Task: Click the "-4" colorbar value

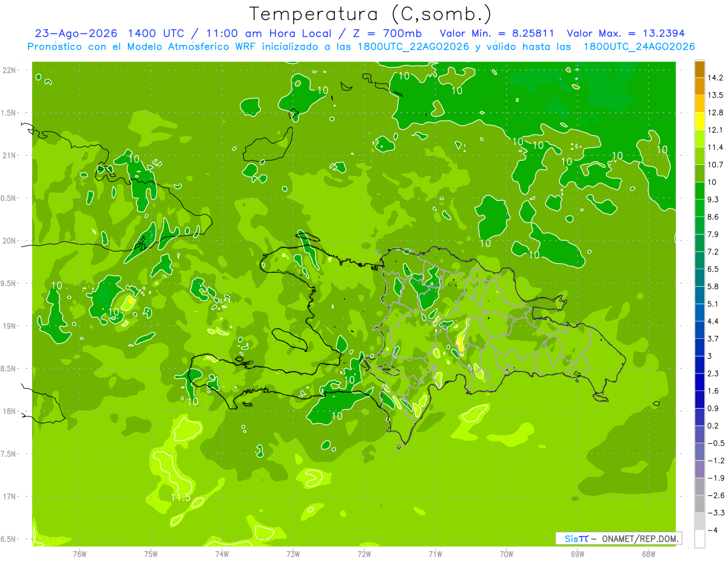Action: [713, 530]
